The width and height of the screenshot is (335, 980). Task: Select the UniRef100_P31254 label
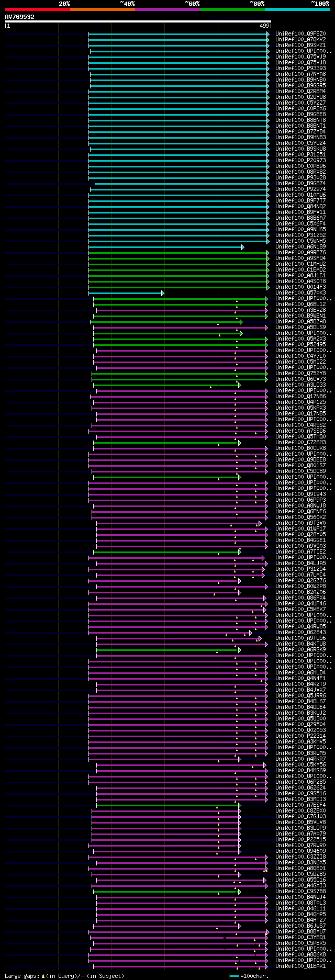click(x=300, y=569)
